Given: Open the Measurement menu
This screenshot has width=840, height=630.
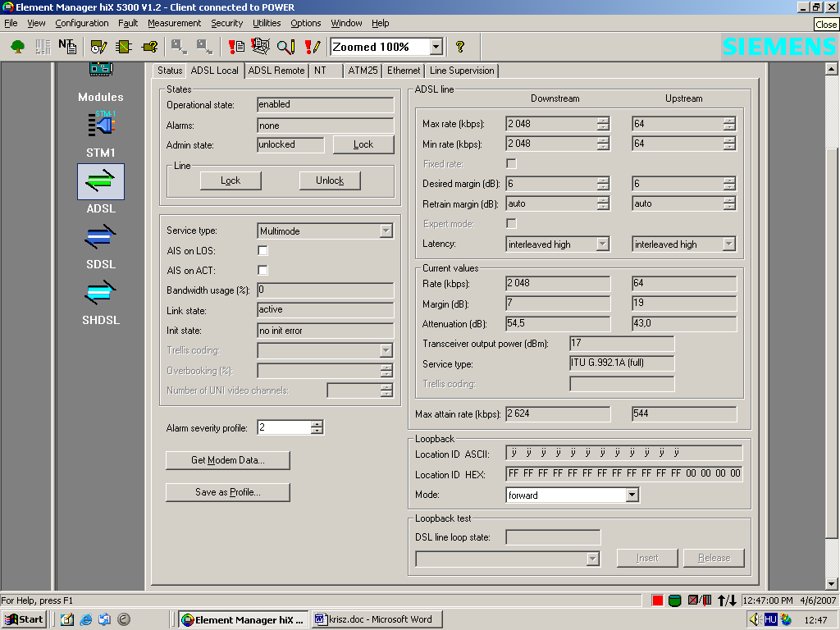Looking at the screenshot, I should pos(174,23).
